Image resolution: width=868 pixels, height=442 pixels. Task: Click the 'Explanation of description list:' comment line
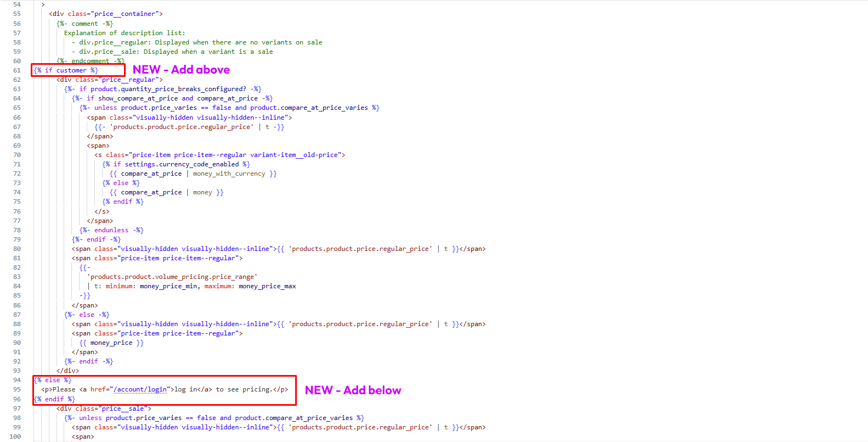125,33
